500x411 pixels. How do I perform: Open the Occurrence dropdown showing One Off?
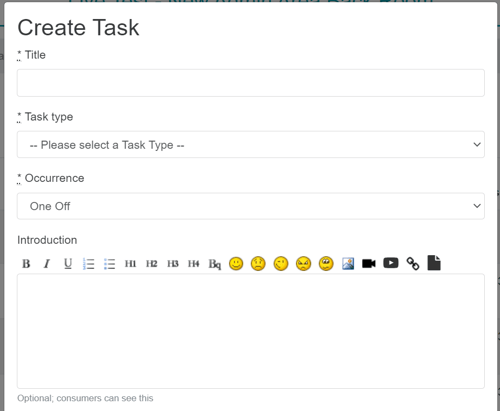tap(251, 206)
